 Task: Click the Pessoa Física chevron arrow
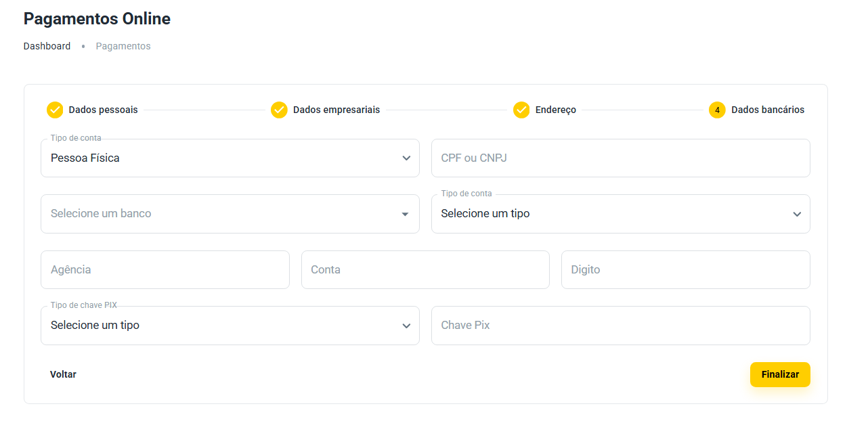click(406, 158)
